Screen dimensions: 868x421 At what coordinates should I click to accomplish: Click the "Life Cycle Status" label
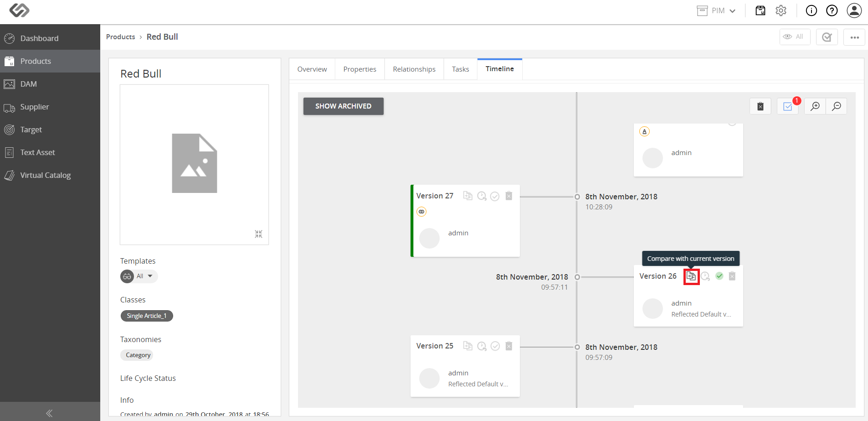point(148,378)
